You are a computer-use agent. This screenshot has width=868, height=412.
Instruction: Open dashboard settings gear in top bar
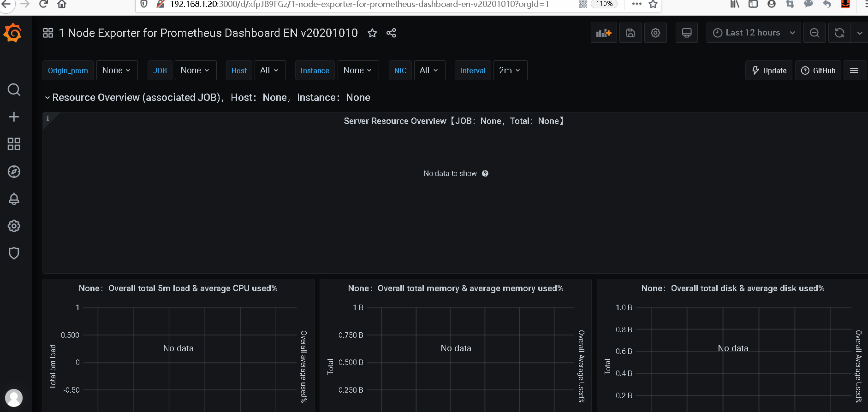(x=655, y=33)
